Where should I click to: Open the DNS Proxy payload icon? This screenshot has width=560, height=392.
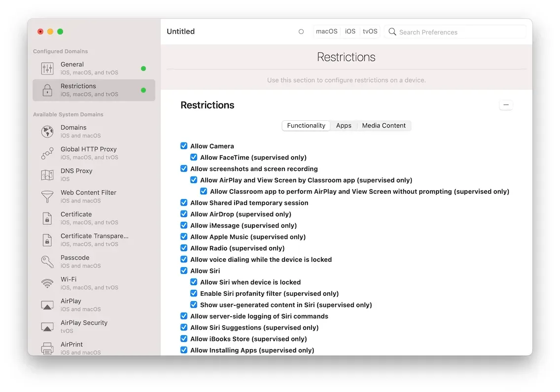pos(47,175)
